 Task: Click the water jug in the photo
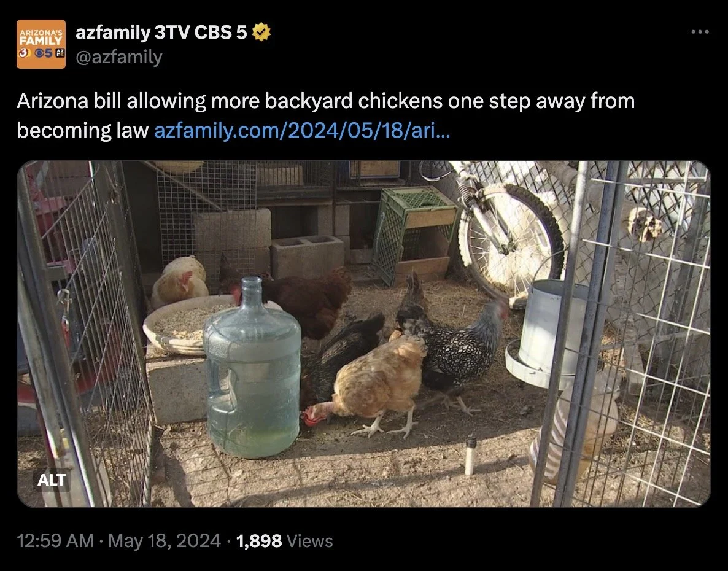252,368
